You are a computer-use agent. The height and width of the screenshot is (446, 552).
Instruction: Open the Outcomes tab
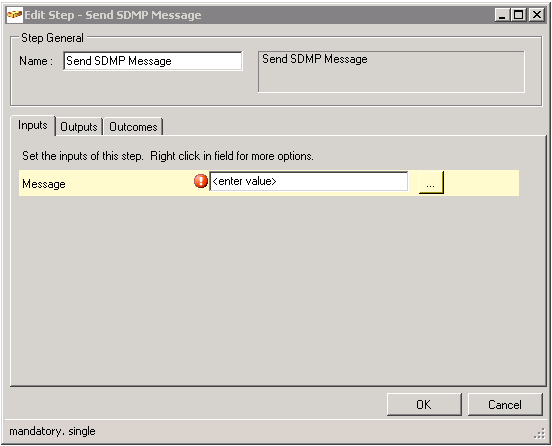(x=133, y=127)
